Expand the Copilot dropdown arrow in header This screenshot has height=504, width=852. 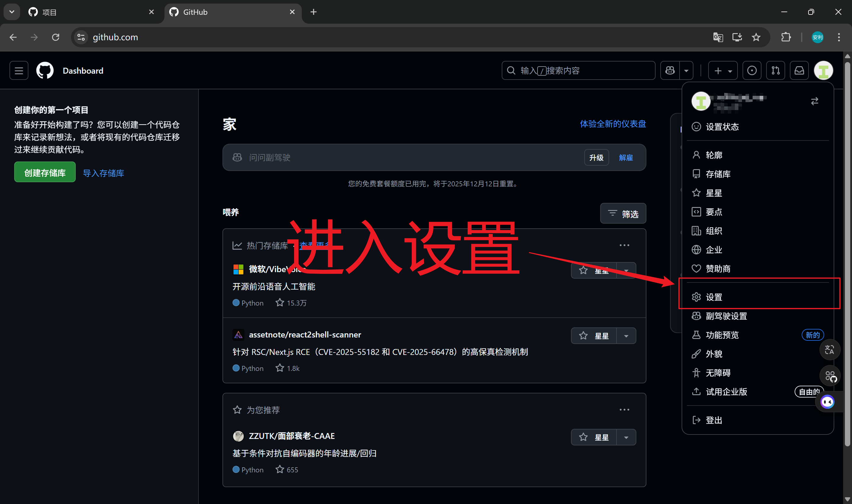pyautogui.click(x=686, y=71)
